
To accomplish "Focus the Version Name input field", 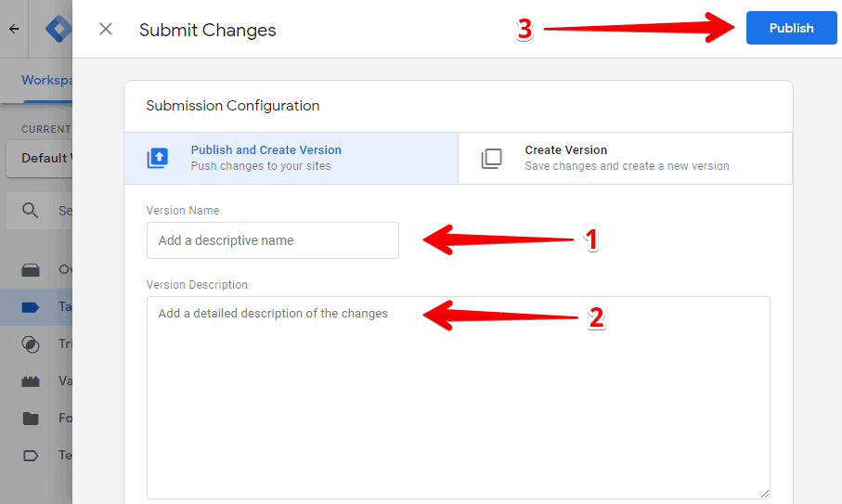I will pyautogui.click(x=273, y=240).
